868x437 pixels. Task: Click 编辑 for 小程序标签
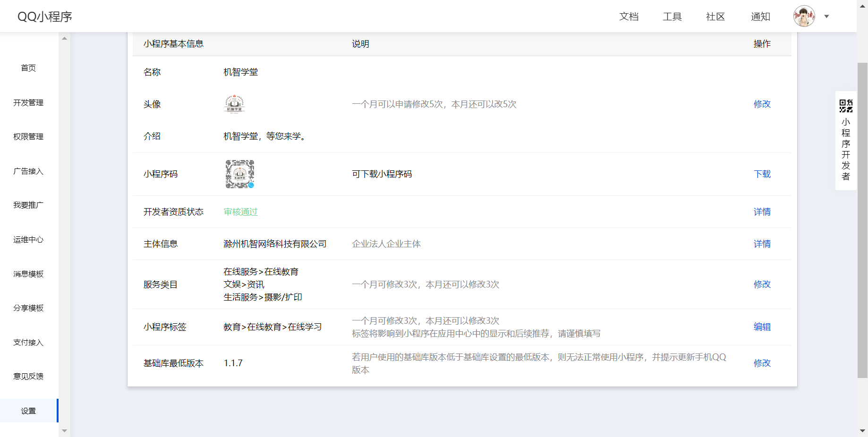pos(762,327)
